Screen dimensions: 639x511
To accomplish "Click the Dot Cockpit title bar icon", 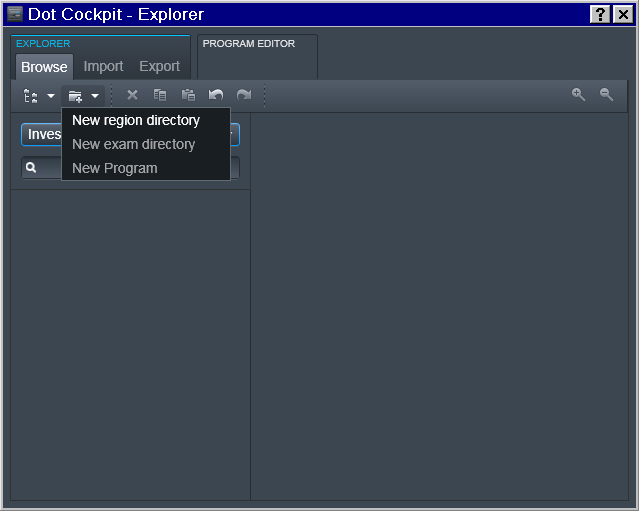I will click(x=15, y=14).
